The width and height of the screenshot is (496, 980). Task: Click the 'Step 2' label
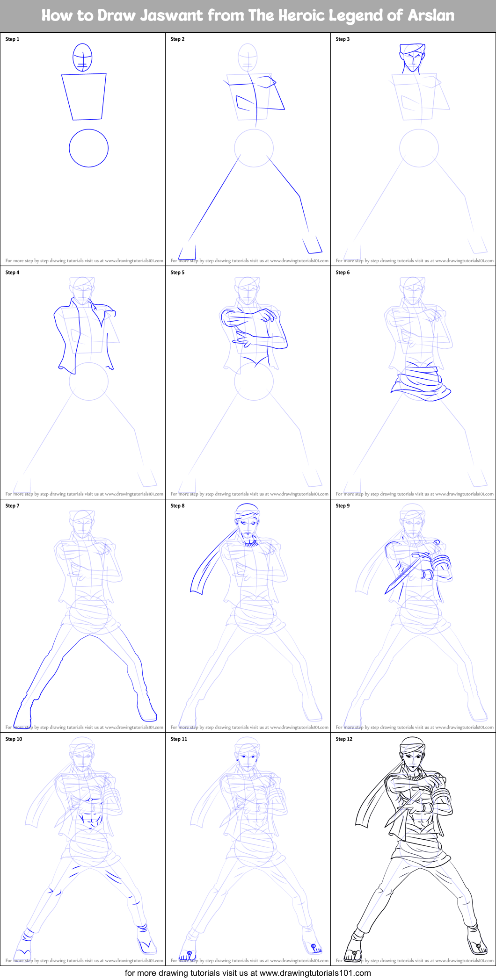point(177,39)
